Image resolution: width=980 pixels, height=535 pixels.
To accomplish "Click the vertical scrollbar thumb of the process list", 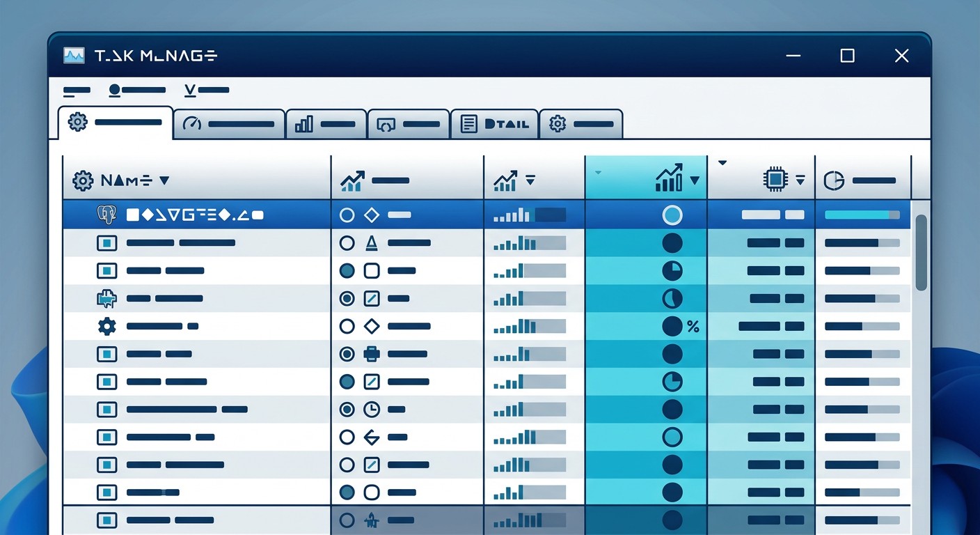I will pos(921,252).
